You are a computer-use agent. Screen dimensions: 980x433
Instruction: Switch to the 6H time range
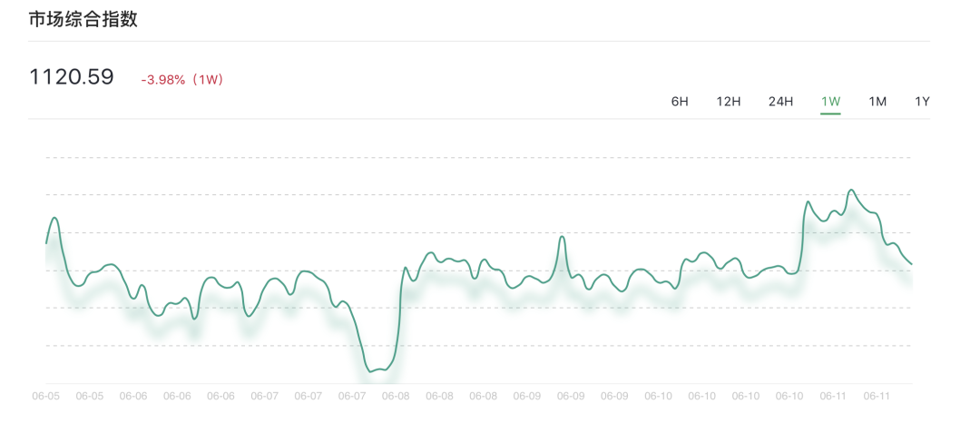680,102
